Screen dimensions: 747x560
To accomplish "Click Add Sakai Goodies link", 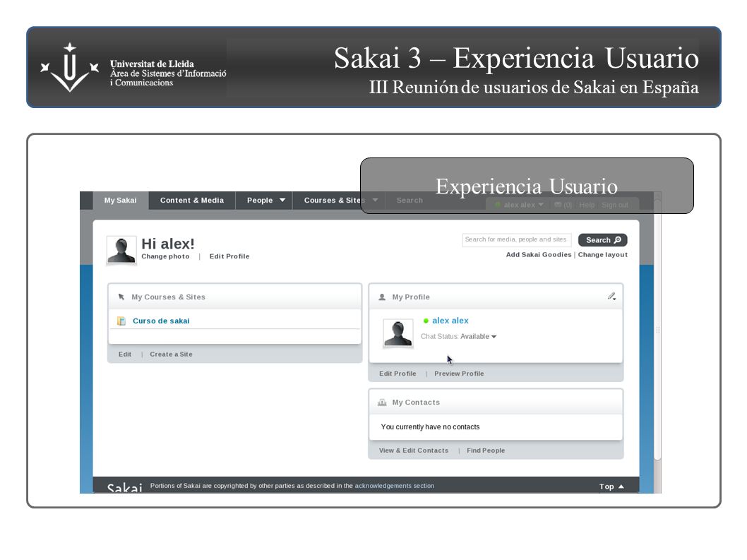I will tap(538, 254).
